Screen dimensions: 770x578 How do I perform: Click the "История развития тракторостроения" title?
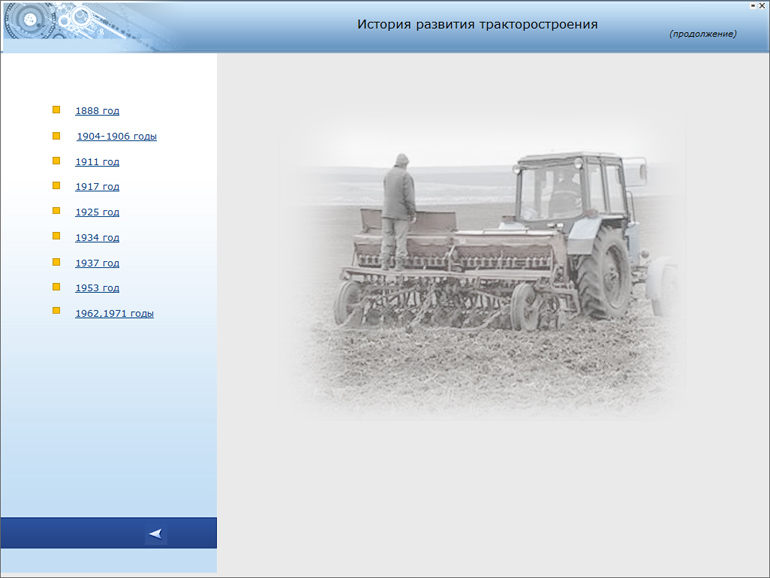pyautogui.click(x=477, y=24)
